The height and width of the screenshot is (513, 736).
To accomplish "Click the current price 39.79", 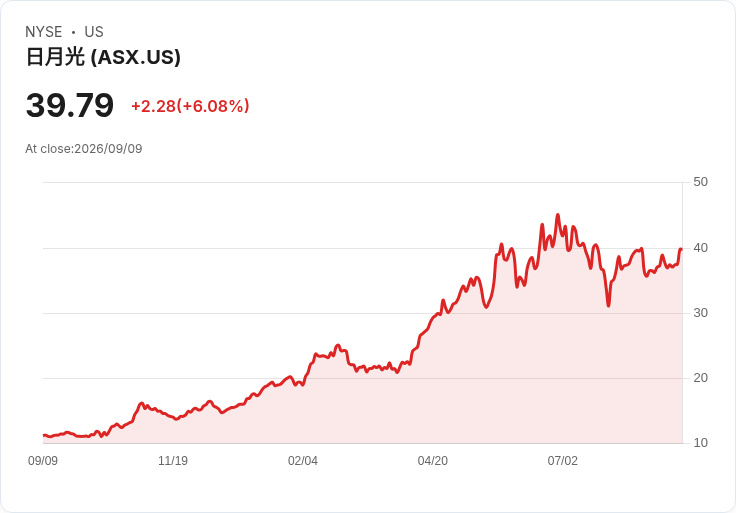I will [69, 105].
